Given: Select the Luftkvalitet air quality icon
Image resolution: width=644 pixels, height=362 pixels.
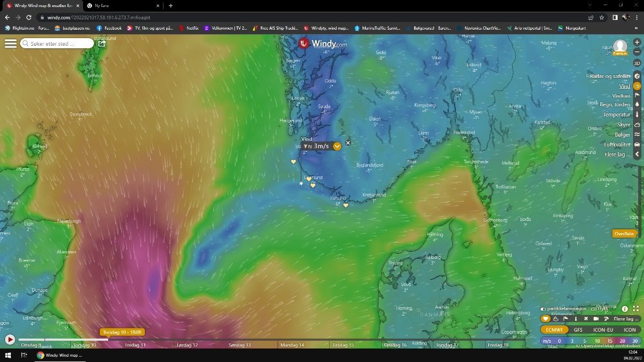Looking at the screenshot, I should click(637, 144).
